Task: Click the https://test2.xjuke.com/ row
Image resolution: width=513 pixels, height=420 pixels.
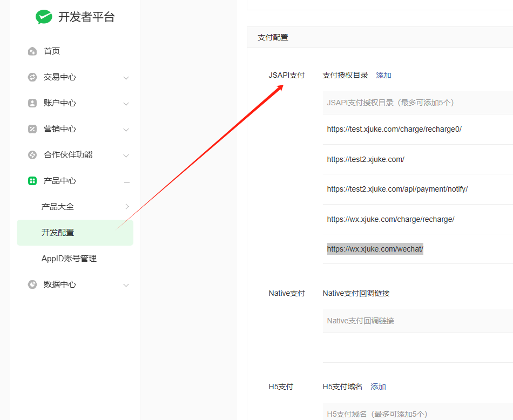Action: (x=418, y=159)
